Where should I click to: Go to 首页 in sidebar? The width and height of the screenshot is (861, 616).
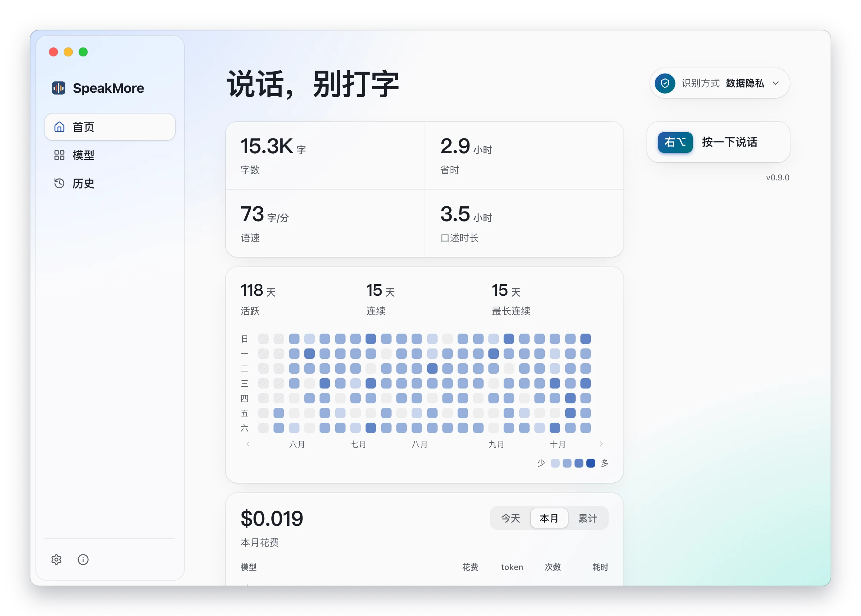110,127
